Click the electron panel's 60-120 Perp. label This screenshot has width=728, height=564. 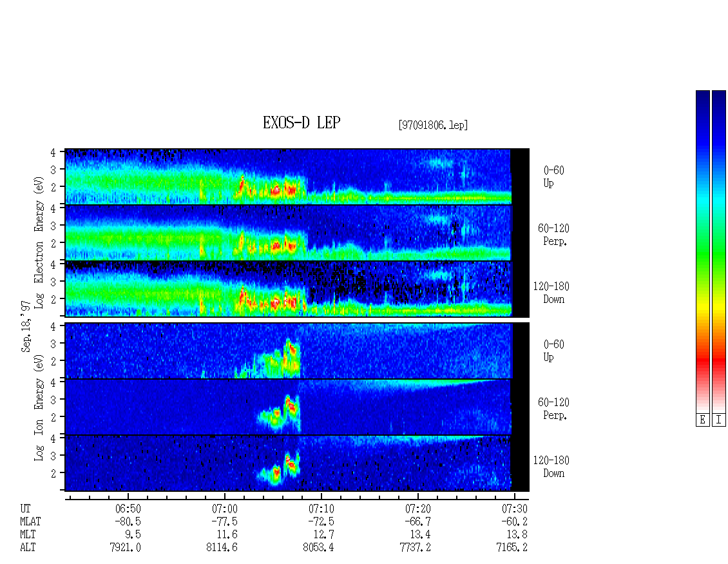click(553, 235)
